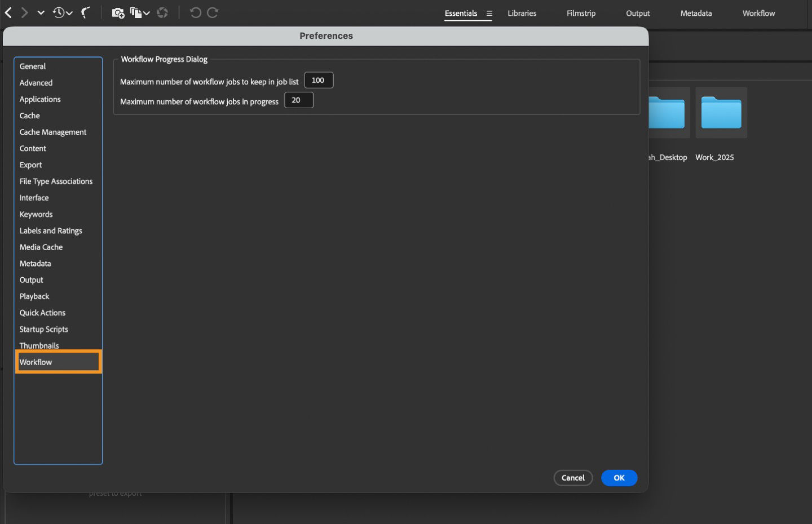812x524 pixels.
Task: Open the Work_2025 folder
Action: 721,112
